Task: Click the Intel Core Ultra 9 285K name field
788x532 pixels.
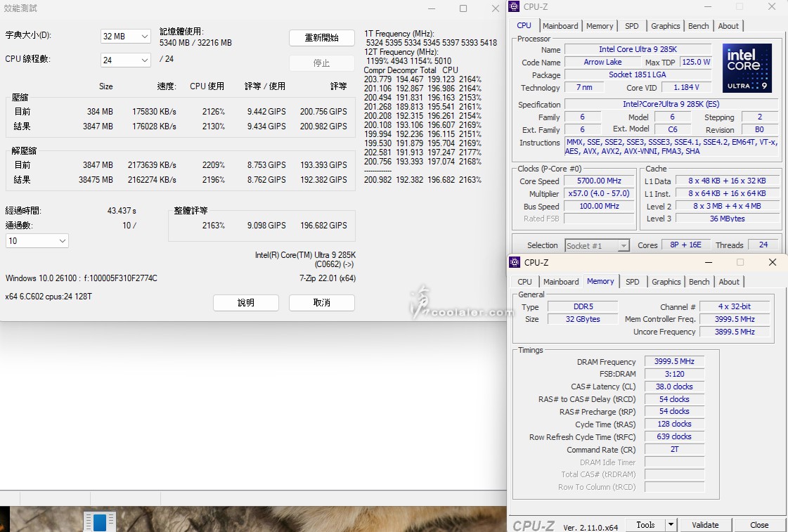Action: point(638,49)
